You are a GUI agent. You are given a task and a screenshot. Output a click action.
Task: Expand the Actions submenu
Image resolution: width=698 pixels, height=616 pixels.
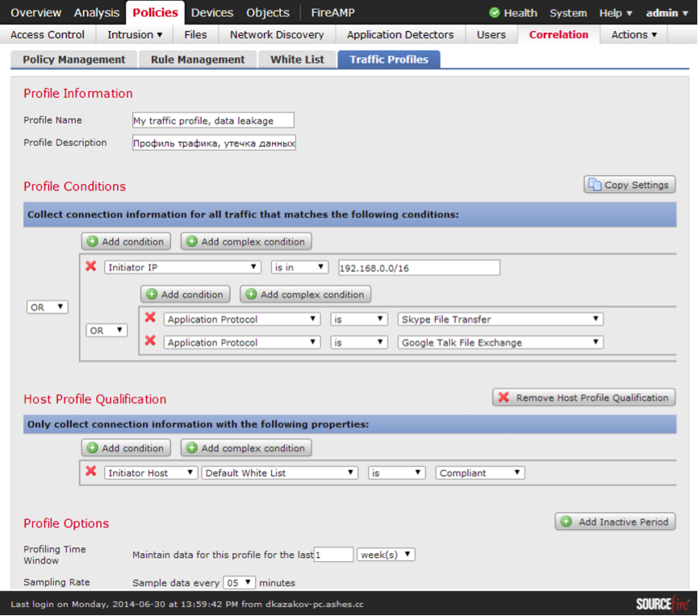click(634, 34)
